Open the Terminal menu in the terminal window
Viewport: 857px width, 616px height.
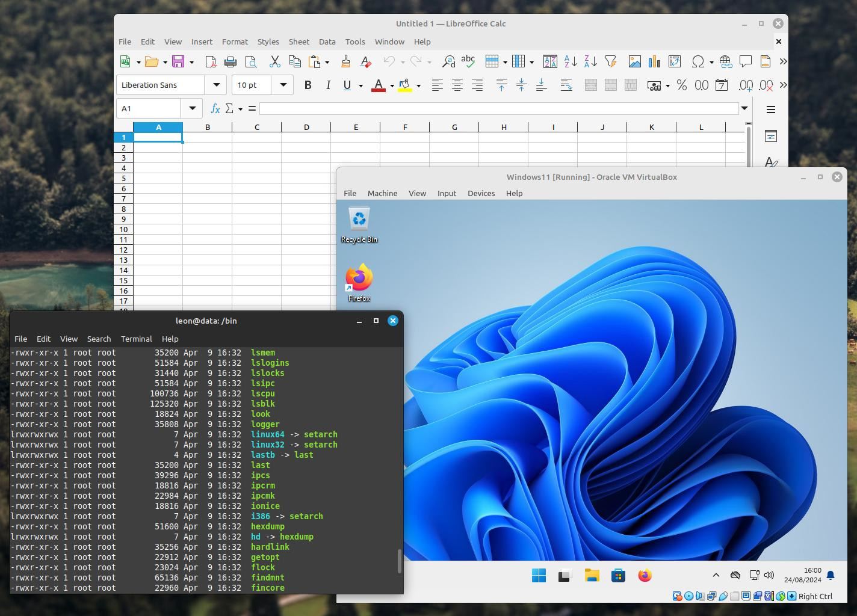tap(136, 339)
